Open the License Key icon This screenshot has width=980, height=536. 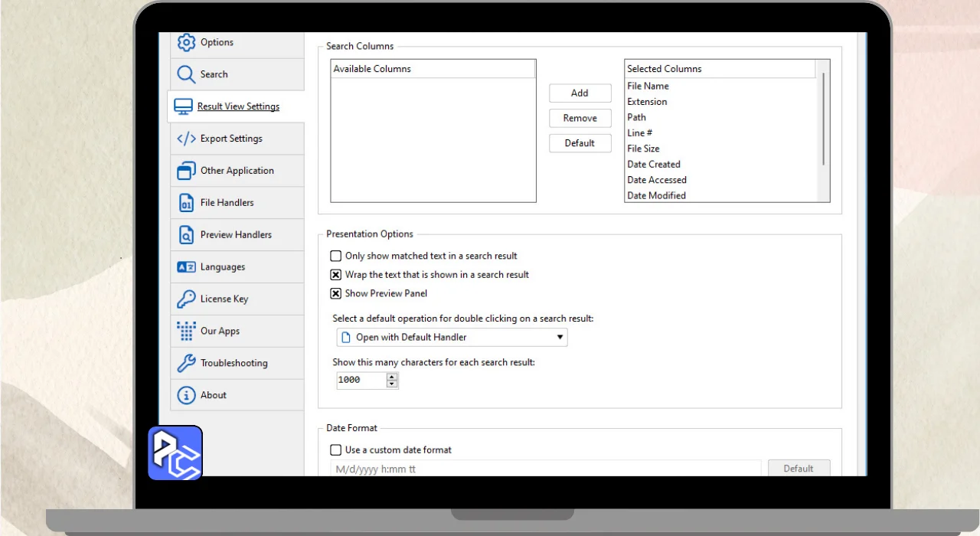click(x=186, y=299)
